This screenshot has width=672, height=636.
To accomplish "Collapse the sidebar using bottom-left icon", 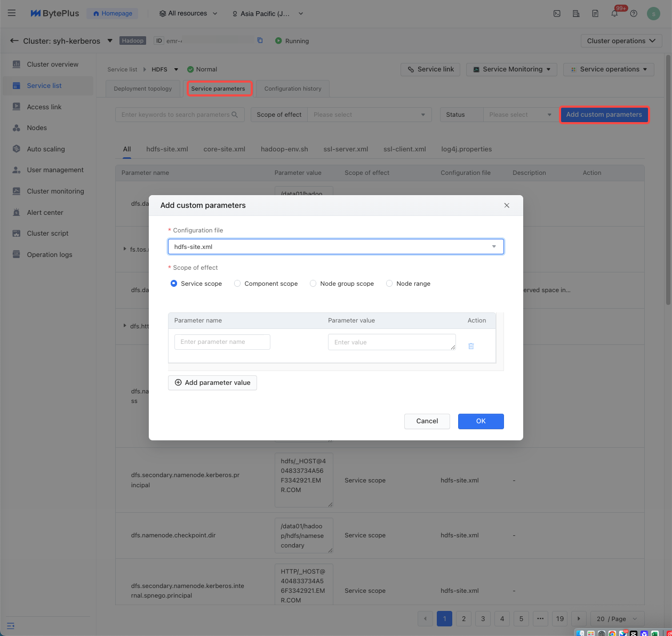I will click(11, 625).
